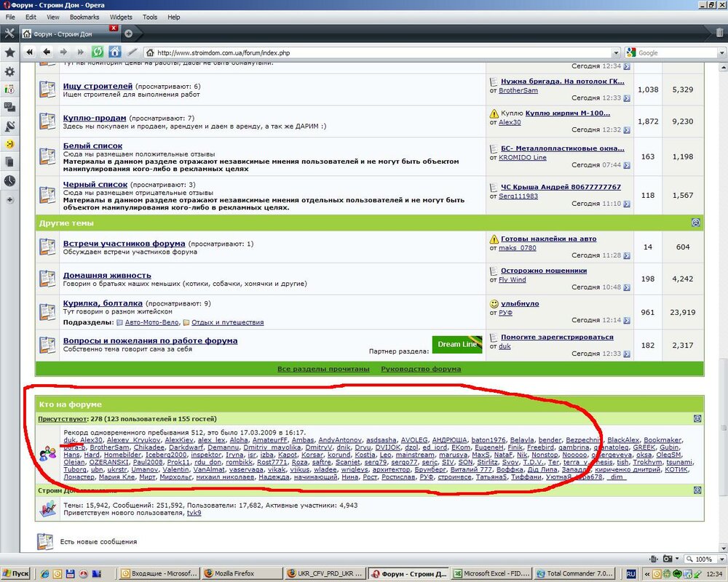
Task: Open new user tyk9 profile link
Action: pyautogui.click(x=194, y=513)
